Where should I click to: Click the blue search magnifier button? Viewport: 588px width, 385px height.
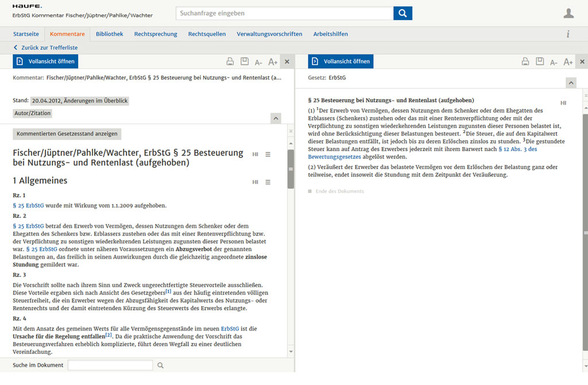pos(403,13)
